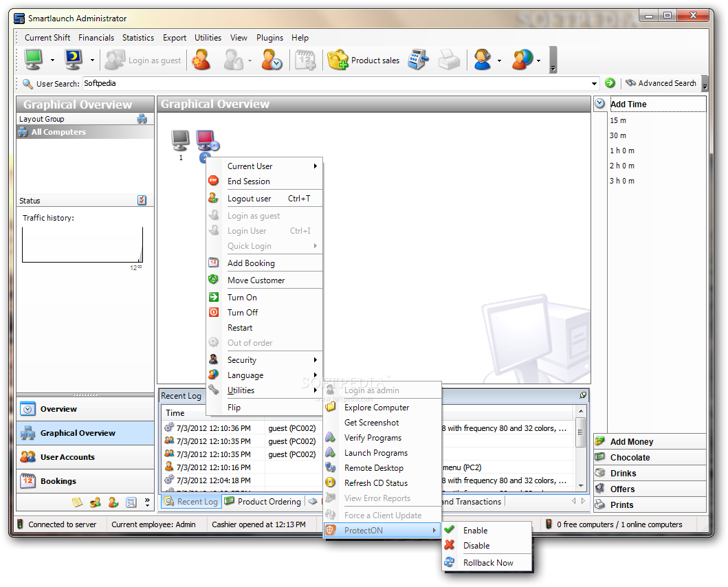Choose Move Customer from context menu
728x587 pixels.
(x=265, y=280)
